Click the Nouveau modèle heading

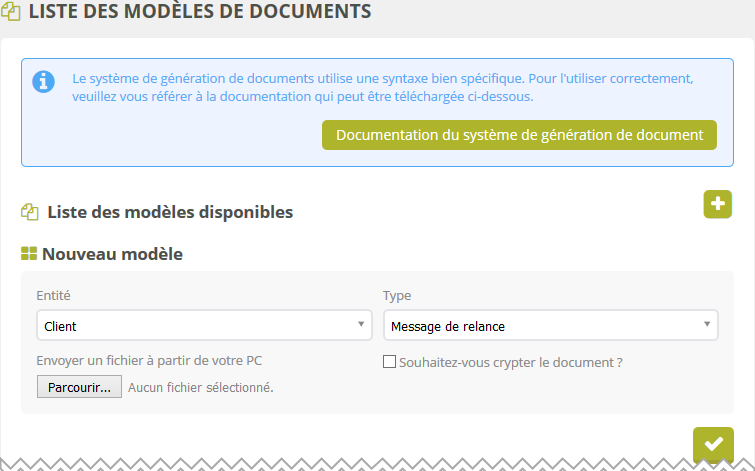tap(112, 254)
